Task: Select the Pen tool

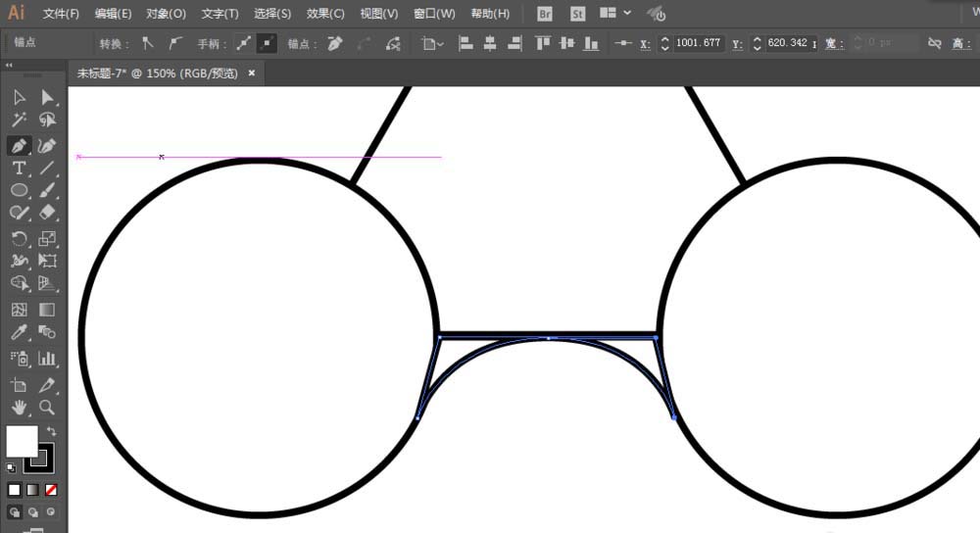Action: [x=20, y=146]
